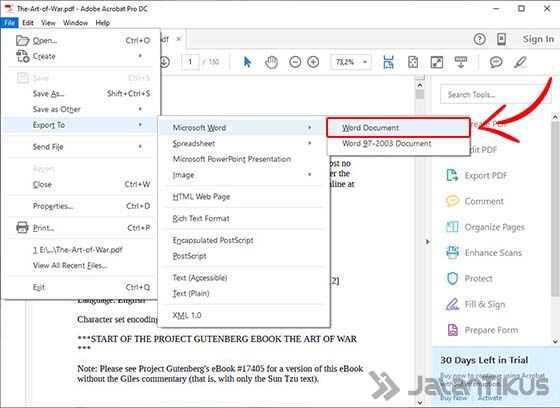Click tools panel scrollbar down arrow

555,341
